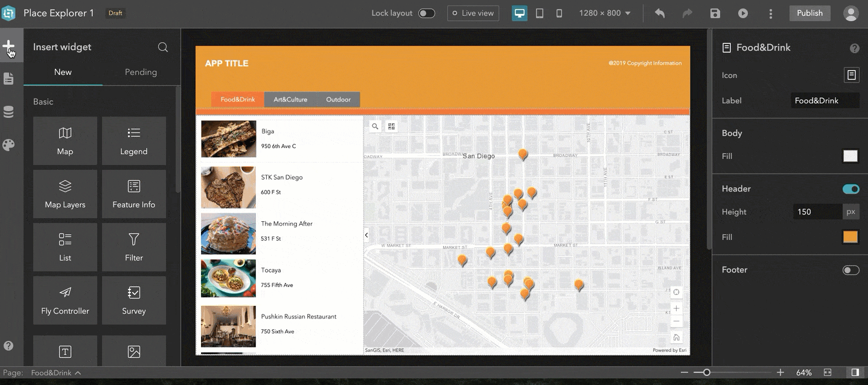This screenshot has height=385, width=868.
Task: Add the Legend widget
Action: (134, 141)
